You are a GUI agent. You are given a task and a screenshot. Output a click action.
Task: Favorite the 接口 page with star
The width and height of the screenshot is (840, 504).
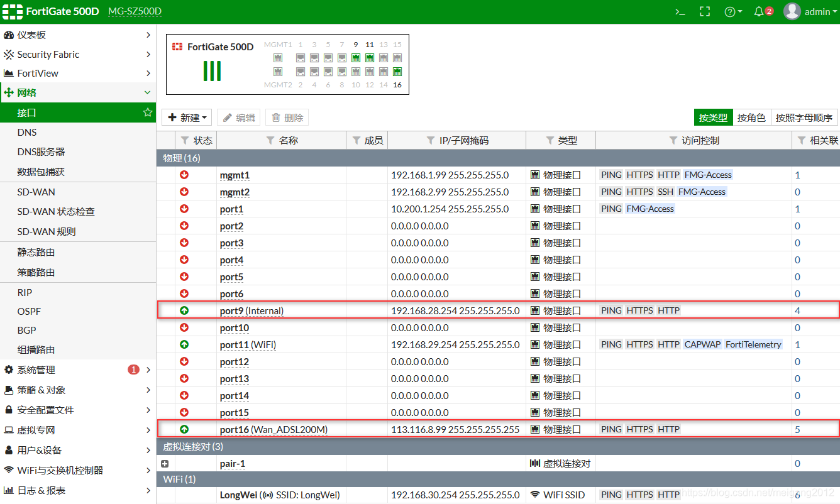(148, 112)
